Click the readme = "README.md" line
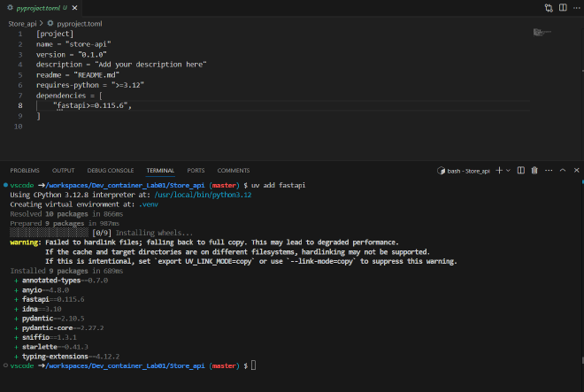This screenshot has width=584, height=392. point(78,75)
